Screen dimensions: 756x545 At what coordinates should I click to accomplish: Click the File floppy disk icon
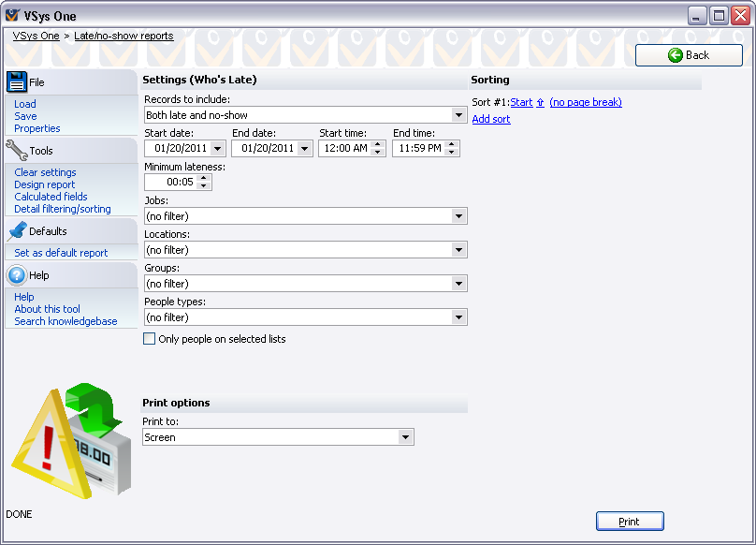coord(17,82)
